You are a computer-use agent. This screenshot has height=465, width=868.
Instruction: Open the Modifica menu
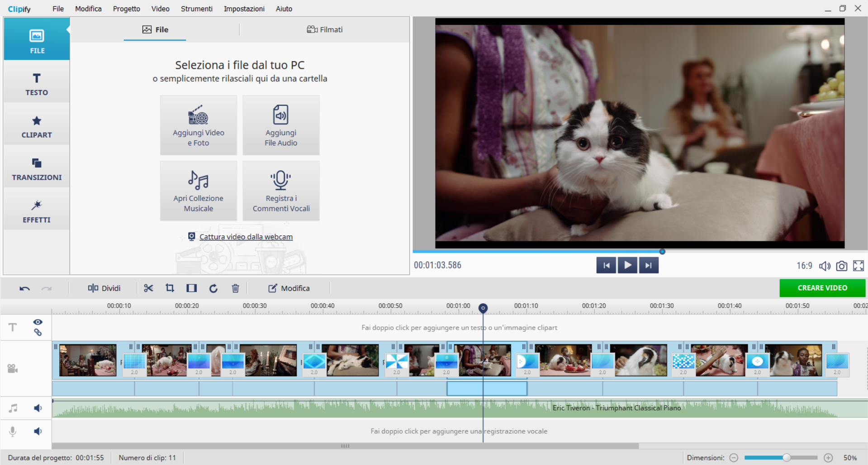(x=88, y=9)
